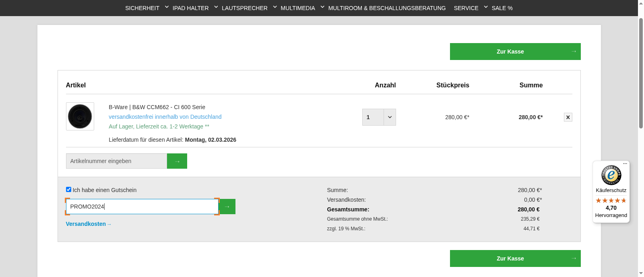
Task: Expand the chevron next to SERVICE
Action: coord(486,7)
